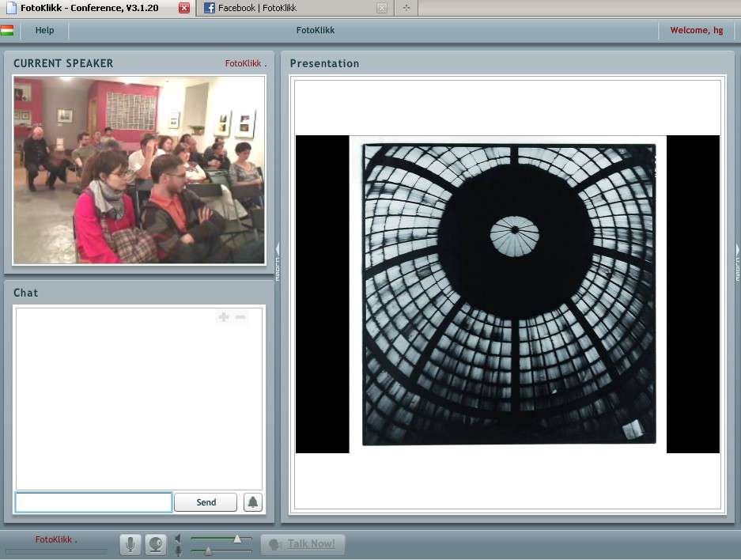Toggle the webcam button in bottom bar
Image resolution: width=741 pixels, height=560 pixels.
click(156, 544)
